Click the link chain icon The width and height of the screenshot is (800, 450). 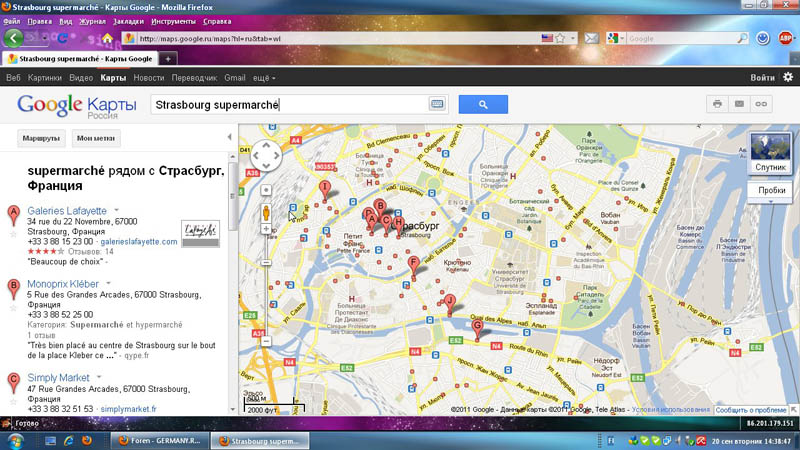(761, 104)
